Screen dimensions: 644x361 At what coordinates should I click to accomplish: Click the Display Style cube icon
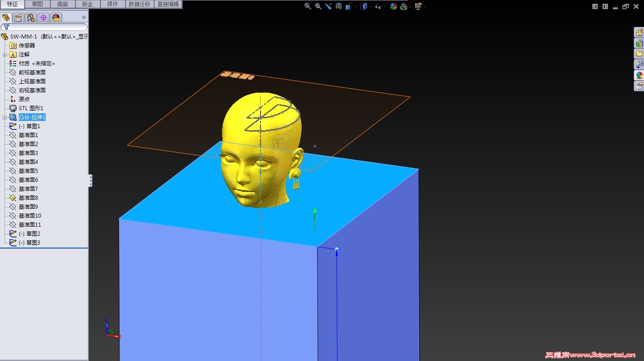363,6
